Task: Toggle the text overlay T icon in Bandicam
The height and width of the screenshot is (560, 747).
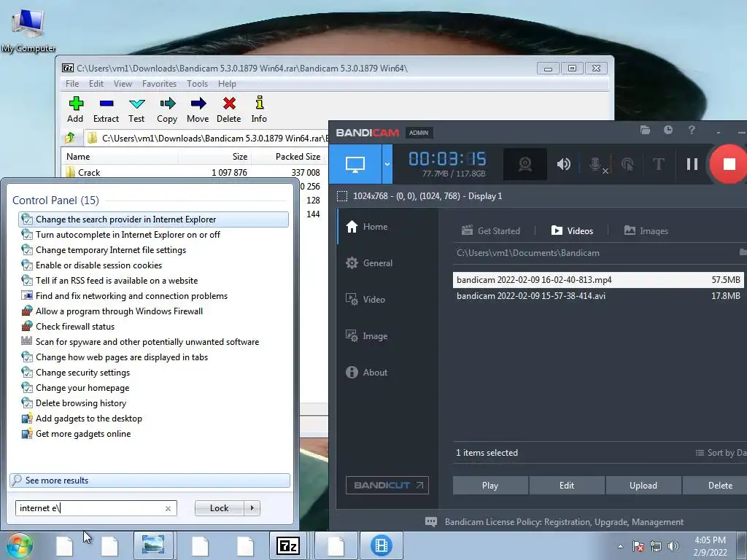Action: pyautogui.click(x=659, y=164)
